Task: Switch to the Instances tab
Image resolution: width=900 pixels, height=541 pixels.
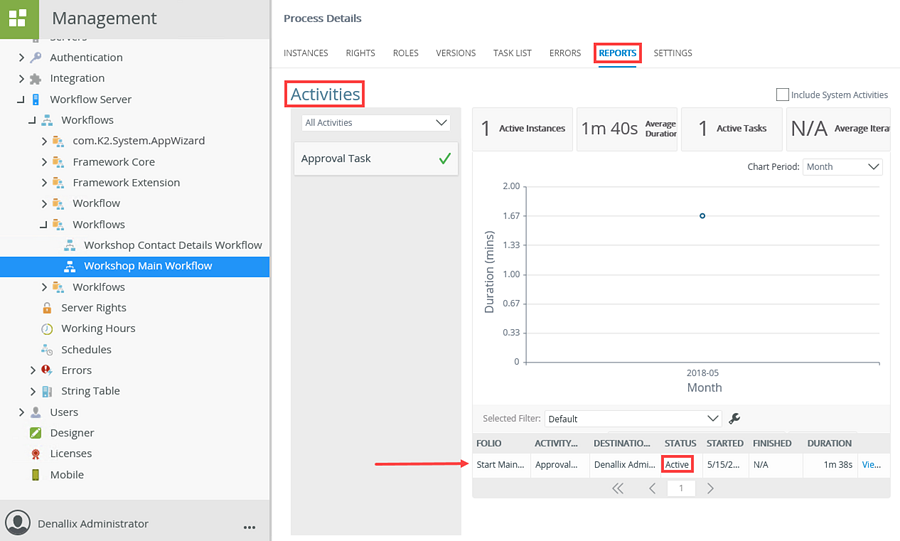Action: pyautogui.click(x=305, y=53)
